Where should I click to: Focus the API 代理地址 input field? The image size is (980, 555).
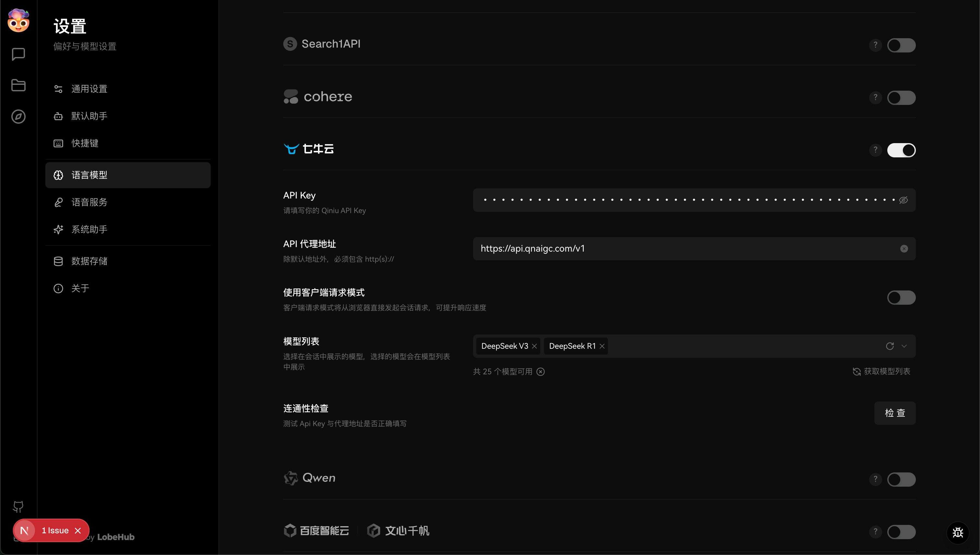(694, 249)
